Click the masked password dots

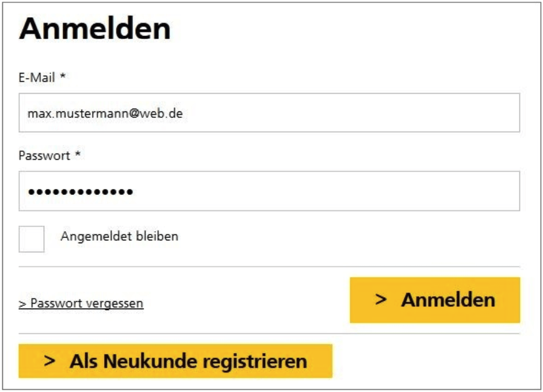(81, 191)
